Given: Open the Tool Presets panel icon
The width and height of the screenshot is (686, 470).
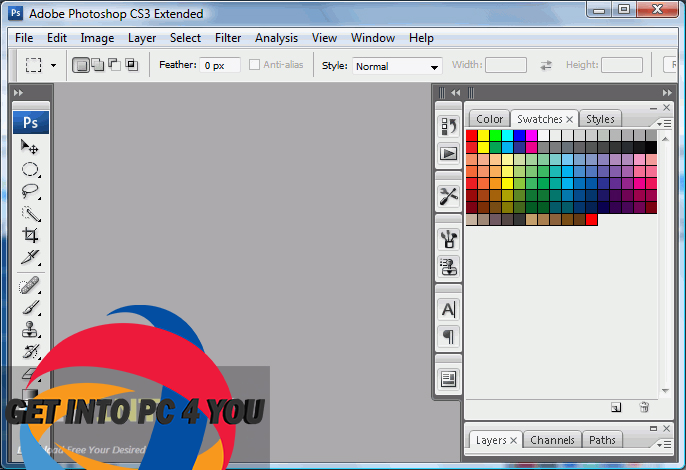Looking at the screenshot, I should [448, 196].
